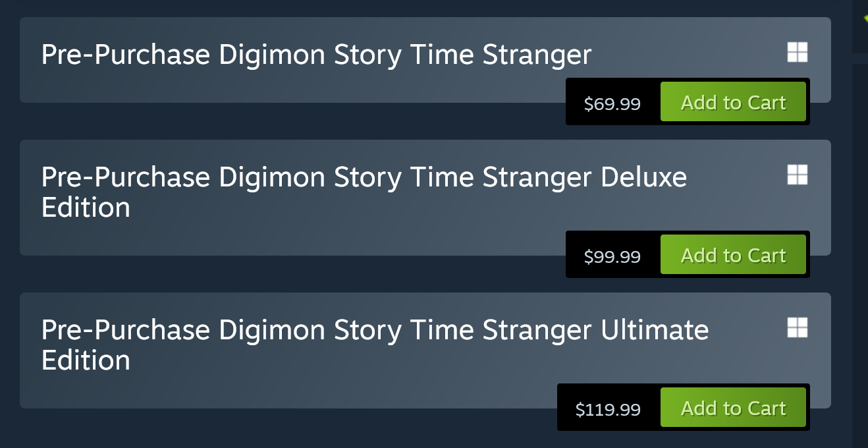Click the Windows icon on the standard edition row
The height and width of the screenshot is (448, 868).
point(797,53)
